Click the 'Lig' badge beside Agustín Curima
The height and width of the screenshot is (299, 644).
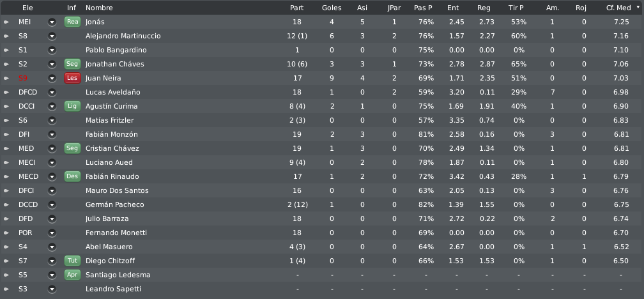point(72,106)
